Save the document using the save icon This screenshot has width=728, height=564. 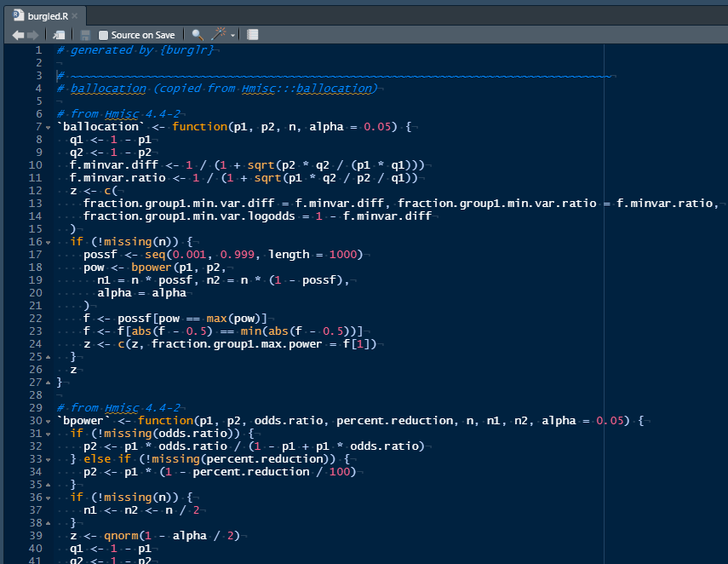click(x=84, y=35)
